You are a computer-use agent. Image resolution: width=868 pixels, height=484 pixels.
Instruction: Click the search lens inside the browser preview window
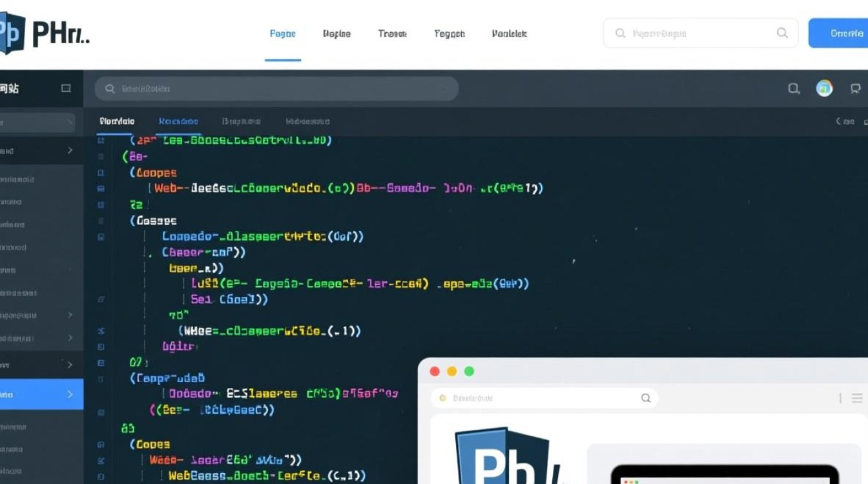pyautogui.click(x=645, y=398)
